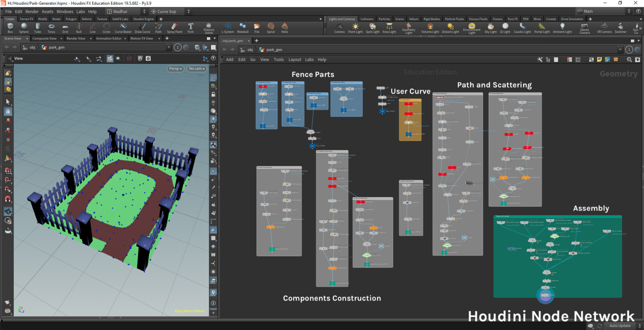Image resolution: width=644 pixels, height=330 pixels.
Task: Open the Collisions shelf tab
Action: (367, 19)
